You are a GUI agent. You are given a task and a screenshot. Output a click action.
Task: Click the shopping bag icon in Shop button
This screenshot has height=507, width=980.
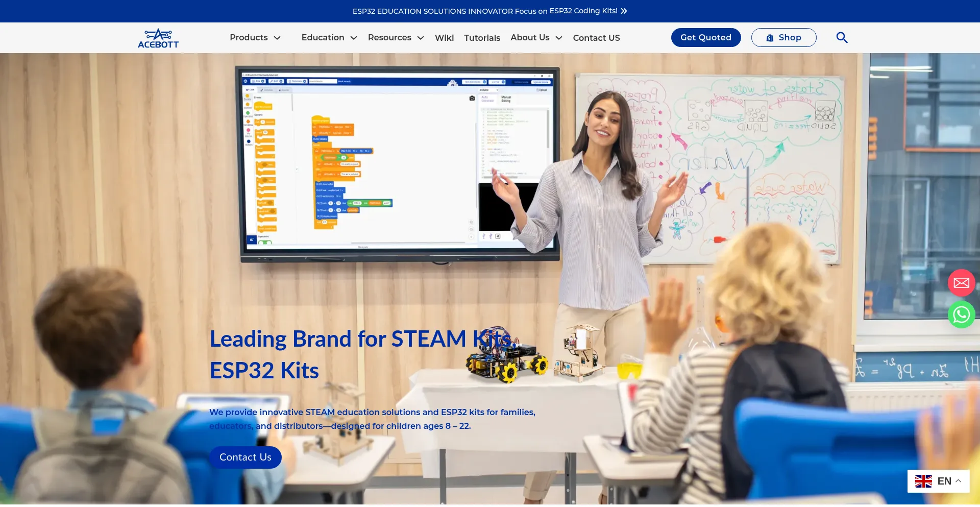pyautogui.click(x=770, y=38)
